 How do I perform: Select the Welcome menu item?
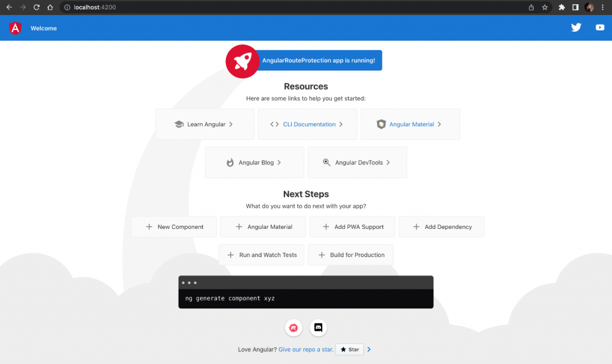43,27
